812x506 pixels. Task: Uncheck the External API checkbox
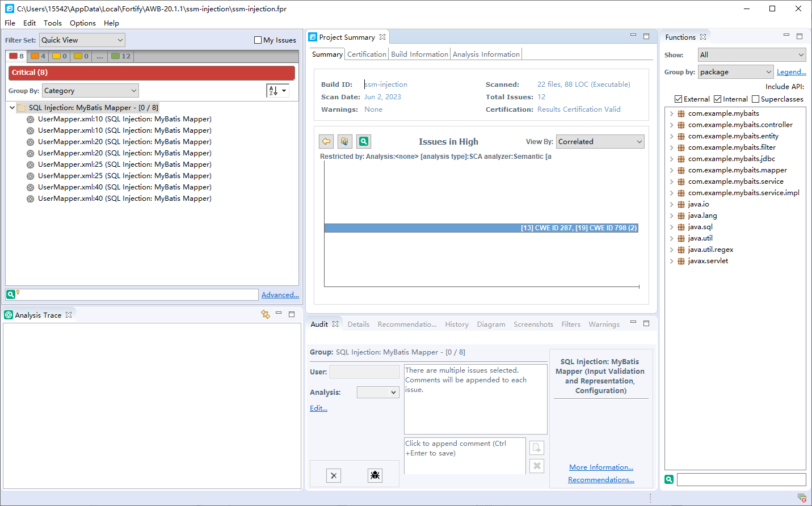678,99
